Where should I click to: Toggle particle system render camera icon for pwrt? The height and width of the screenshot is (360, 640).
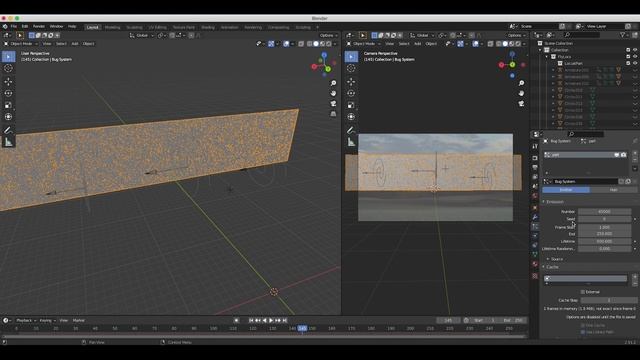(623, 155)
